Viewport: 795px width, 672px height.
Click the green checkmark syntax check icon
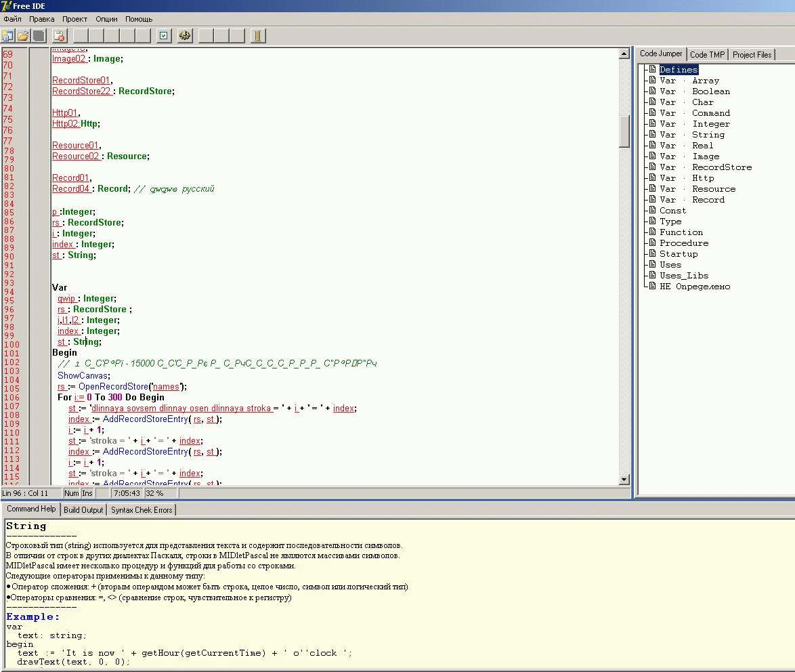tap(163, 36)
